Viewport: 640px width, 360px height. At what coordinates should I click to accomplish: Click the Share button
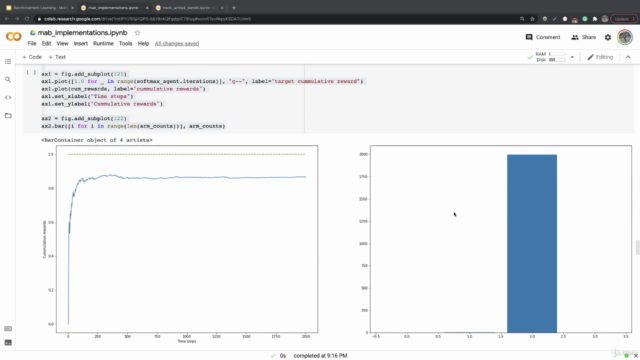click(x=584, y=37)
